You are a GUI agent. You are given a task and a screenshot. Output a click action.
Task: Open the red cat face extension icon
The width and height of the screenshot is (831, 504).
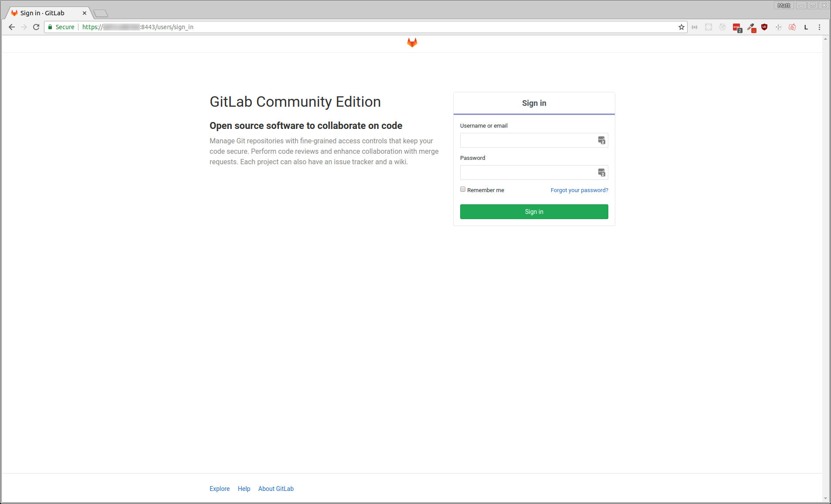tap(792, 27)
